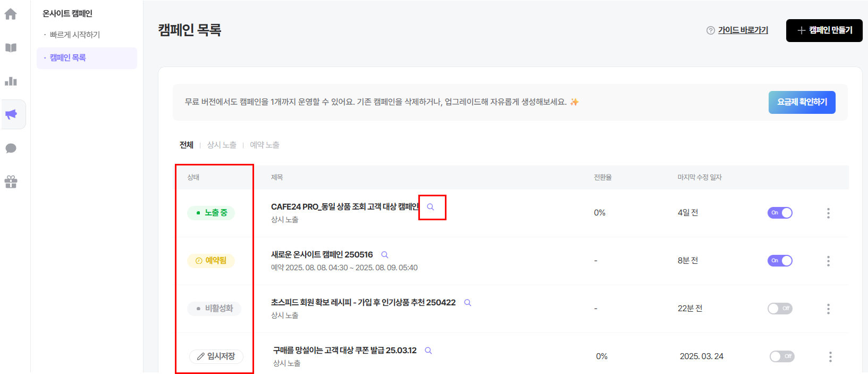This screenshot has height=374, width=868.
Task: Preview 초스피드 회원 확보 레시피 campaign with the magnifier
Action: tap(468, 303)
